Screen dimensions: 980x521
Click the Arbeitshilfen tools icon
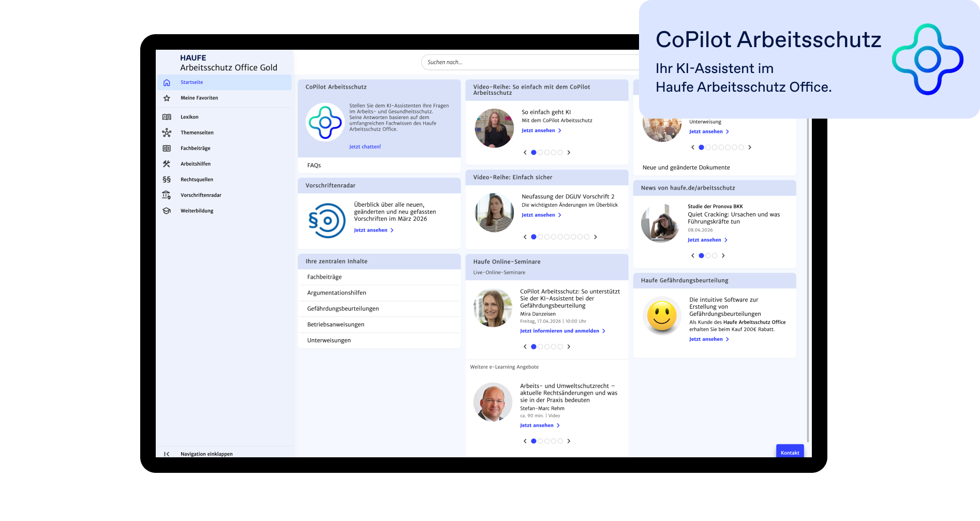coord(167,164)
